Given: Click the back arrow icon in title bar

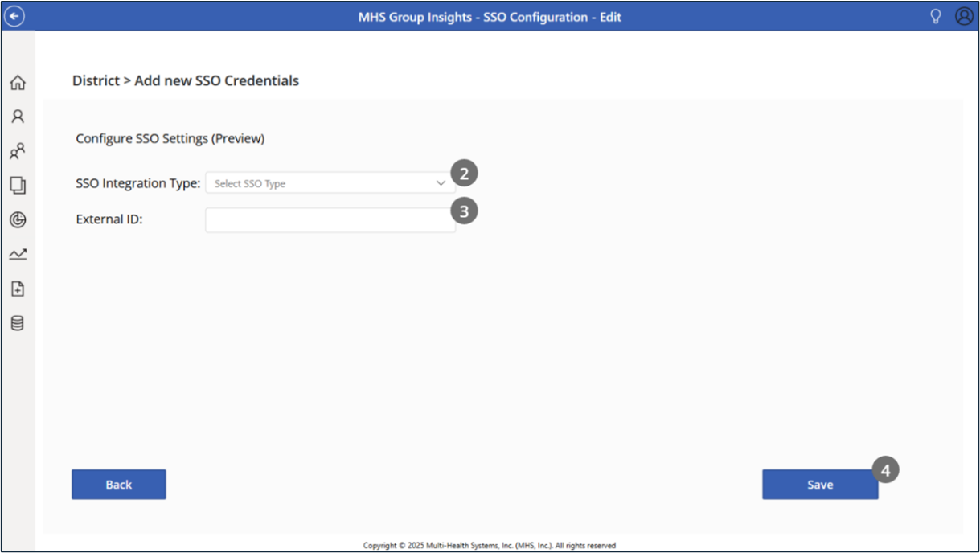Looking at the screenshot, I should click(14, 16).
